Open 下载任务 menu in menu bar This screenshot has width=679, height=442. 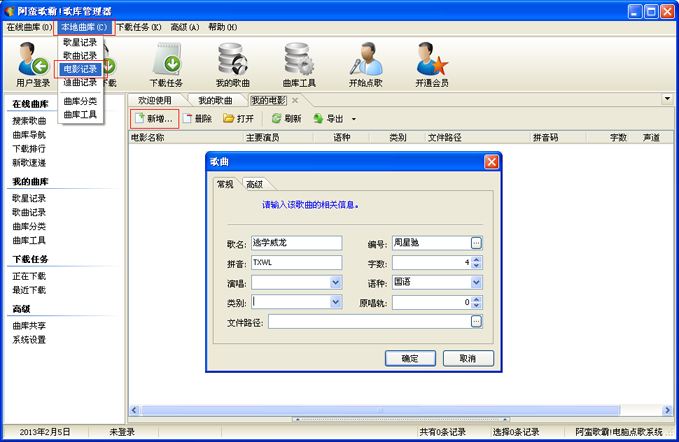point(139,27)
